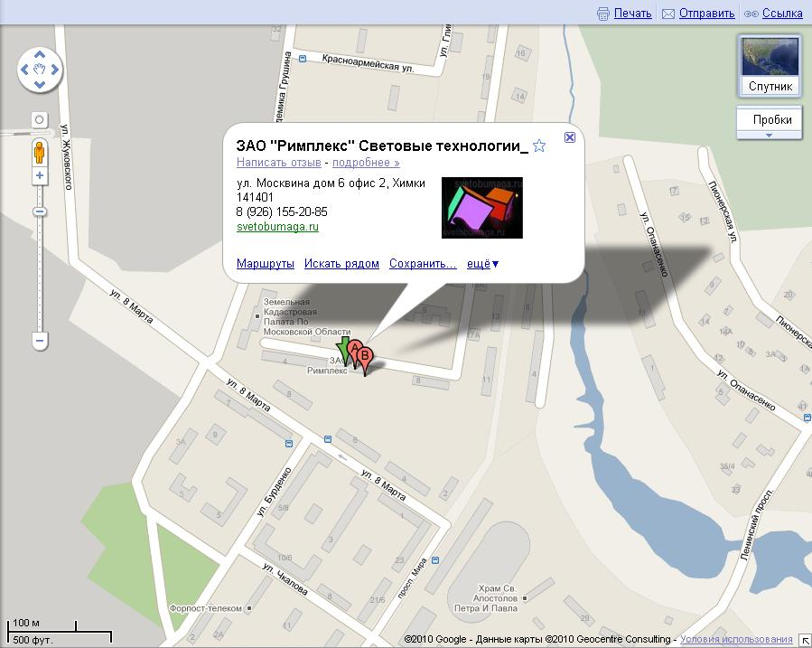Switch to Спутник satellite view
Screen dimensions: 812x648
770,66
